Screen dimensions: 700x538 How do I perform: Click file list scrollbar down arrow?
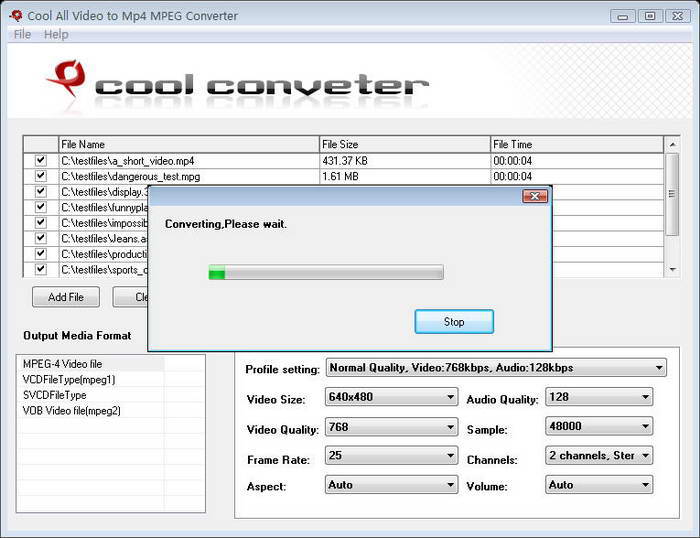(x=672, y=269)
